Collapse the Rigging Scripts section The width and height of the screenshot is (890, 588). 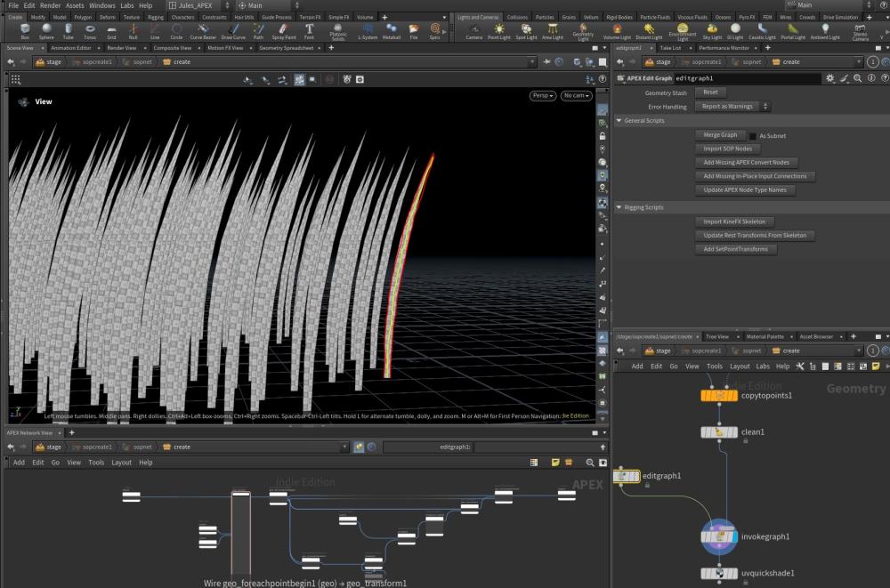[x=619, y=207]
